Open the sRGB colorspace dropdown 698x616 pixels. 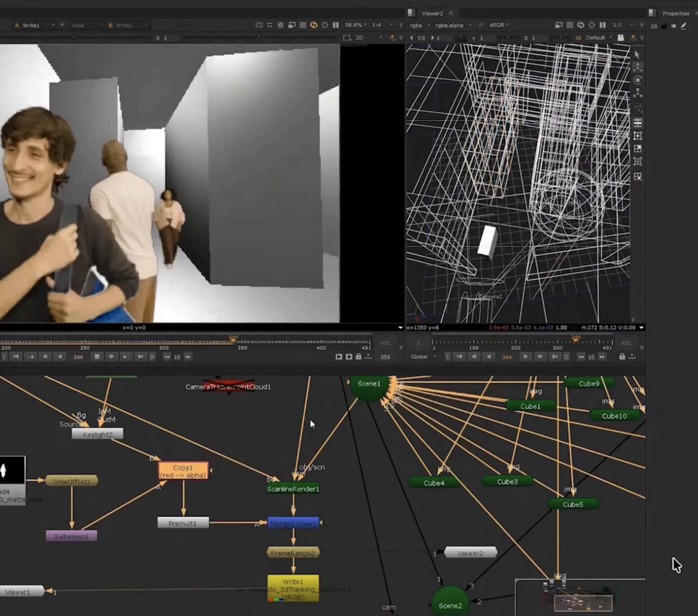499,25
